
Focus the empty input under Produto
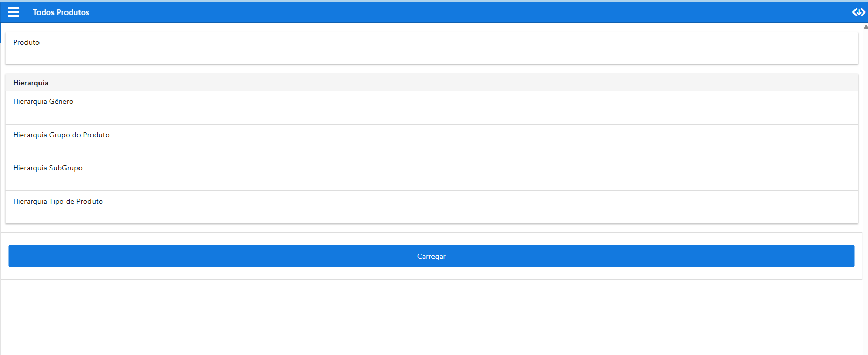[431, 55]
